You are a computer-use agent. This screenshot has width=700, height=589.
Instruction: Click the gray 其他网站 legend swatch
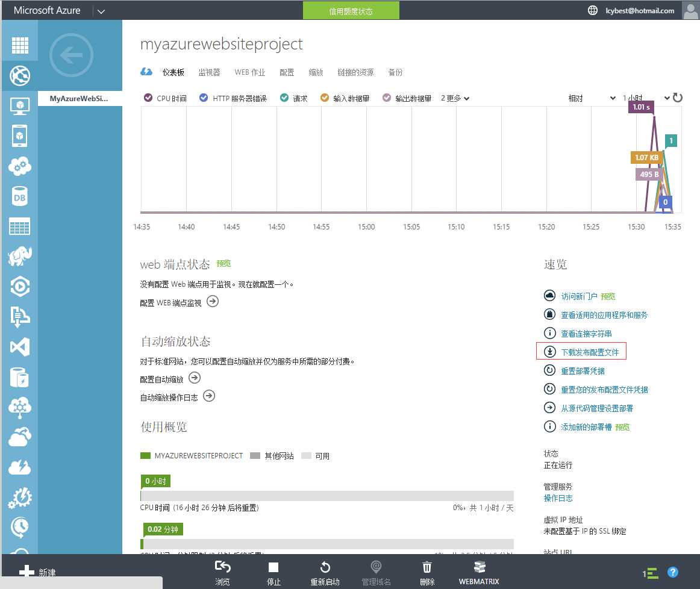tap(255, 455)
